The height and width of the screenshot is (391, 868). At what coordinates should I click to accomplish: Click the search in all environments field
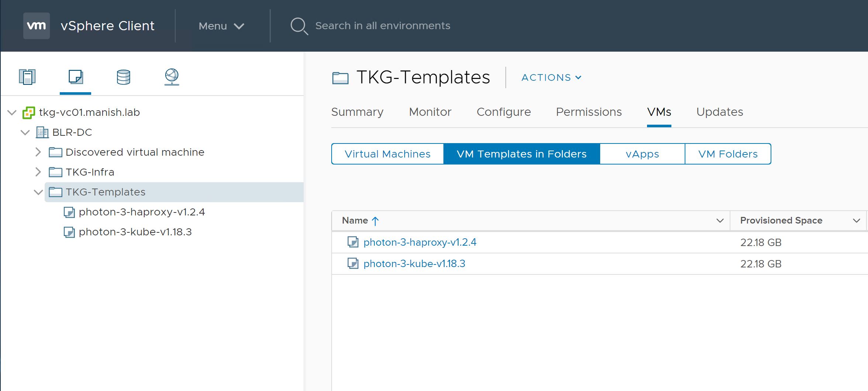coord(383,26)
